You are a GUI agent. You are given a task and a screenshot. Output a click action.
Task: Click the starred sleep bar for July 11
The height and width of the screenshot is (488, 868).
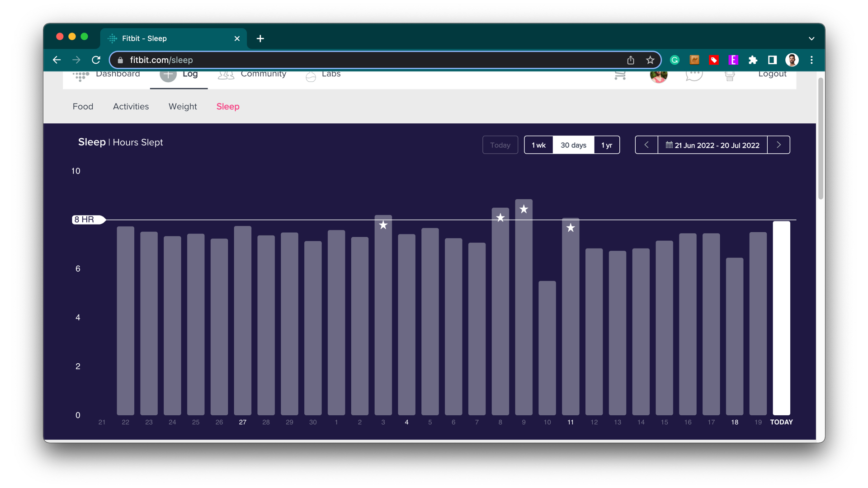point(571,316)
